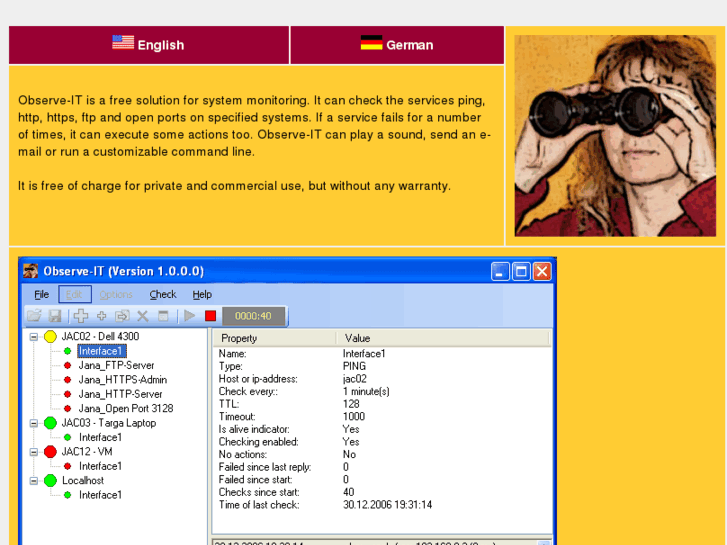Click the Property column header
Screen dimensions: 727x545
tap(274, 338)
